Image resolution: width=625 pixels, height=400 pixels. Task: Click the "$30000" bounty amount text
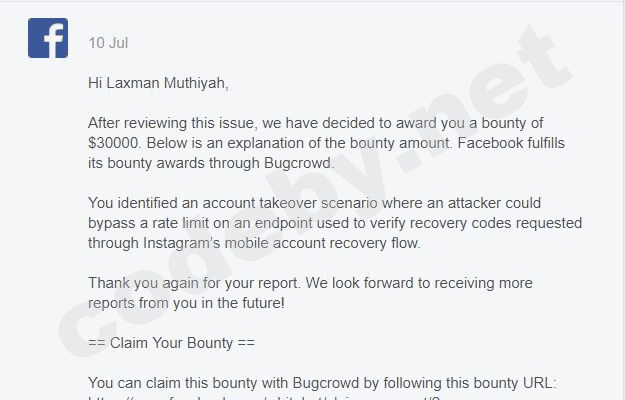point(113,143)
